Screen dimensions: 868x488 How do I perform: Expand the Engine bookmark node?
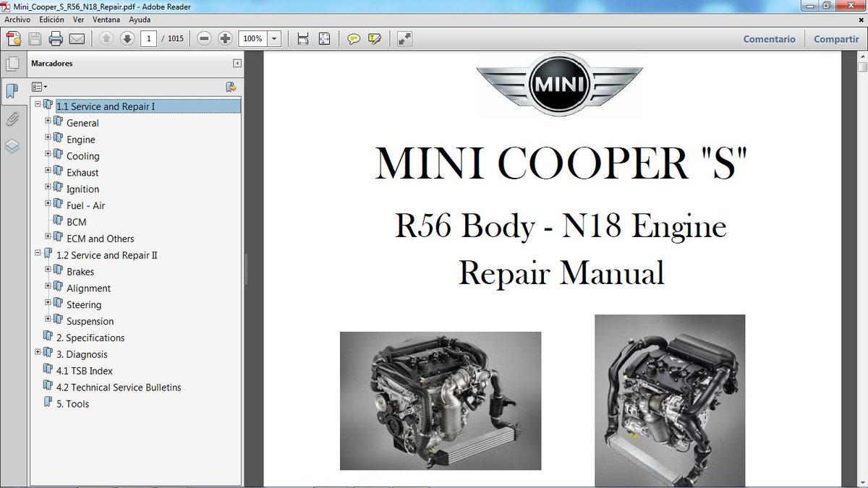(48, 137)
